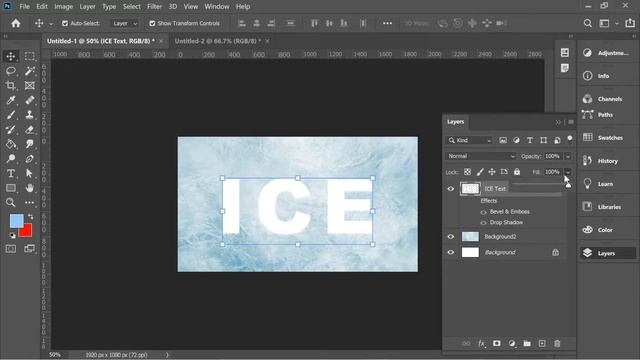Viewport: 640px width, 360px height.
Task: Select the History Brush tool
Action: [11, 130]
